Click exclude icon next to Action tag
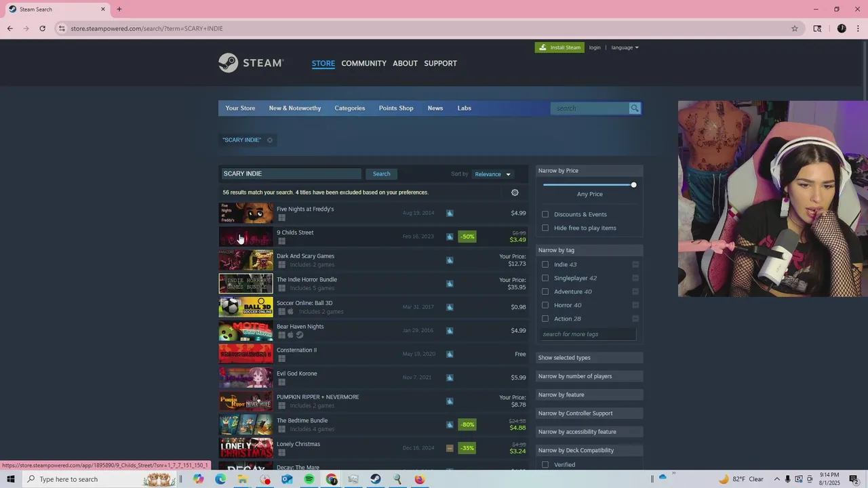This screenshot has width=868, height=488. pyautogui.click(x=635, y=319)
